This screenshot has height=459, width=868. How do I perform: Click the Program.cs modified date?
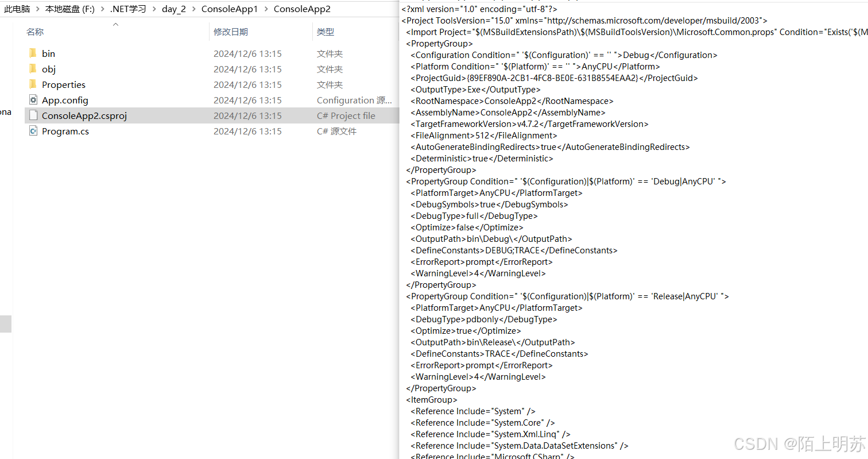pyautogui.click(x=247, y=131)
